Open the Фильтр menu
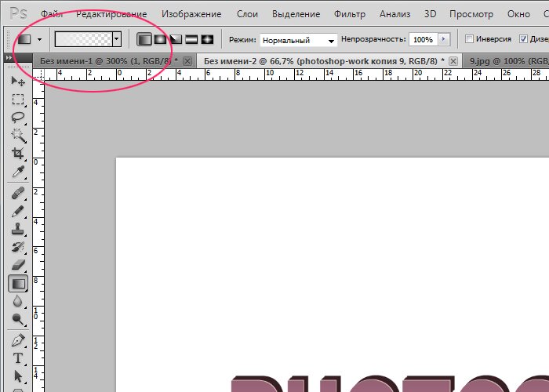549x392 pixels. tap(350, 14)
